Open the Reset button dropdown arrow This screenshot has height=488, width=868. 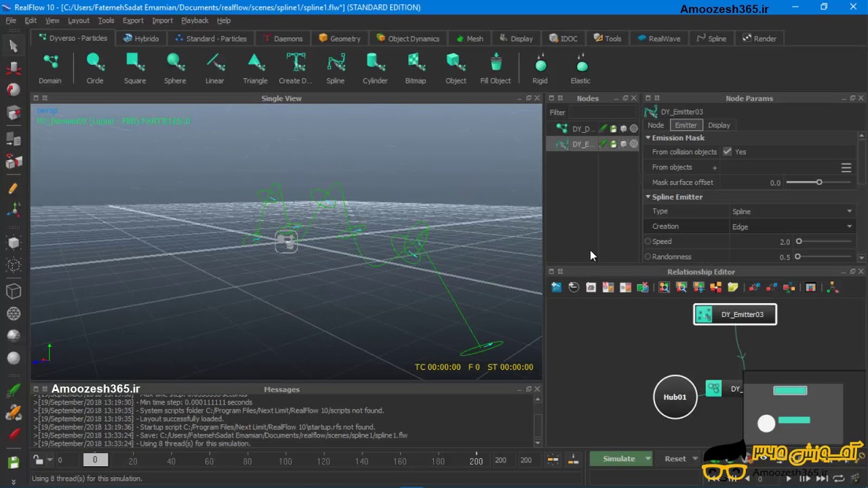point(694,459)
